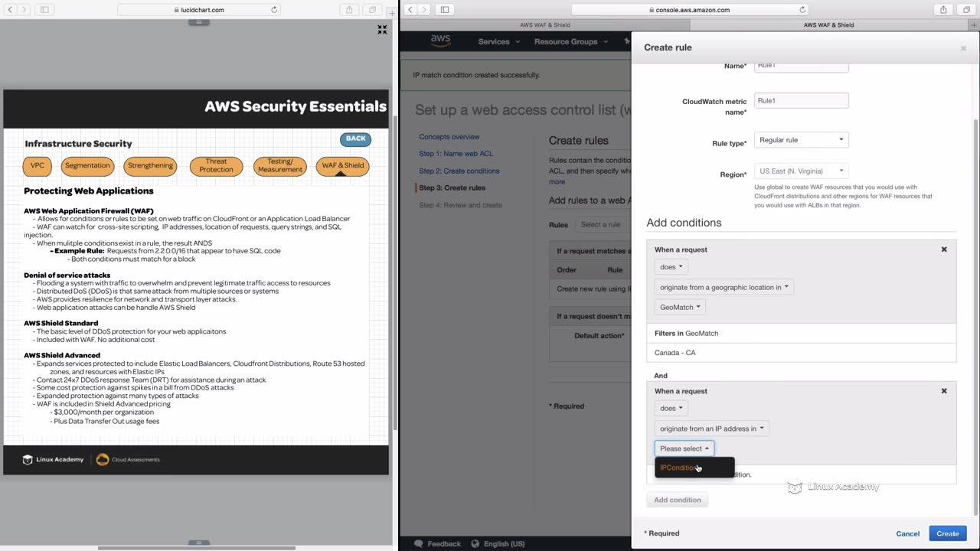This screenshot has width=980, height=551.
Task: Click the Add condition button
Action: (678, 500)
